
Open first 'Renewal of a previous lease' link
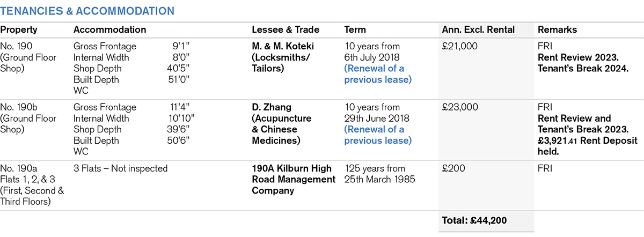(x=377, y=74)
